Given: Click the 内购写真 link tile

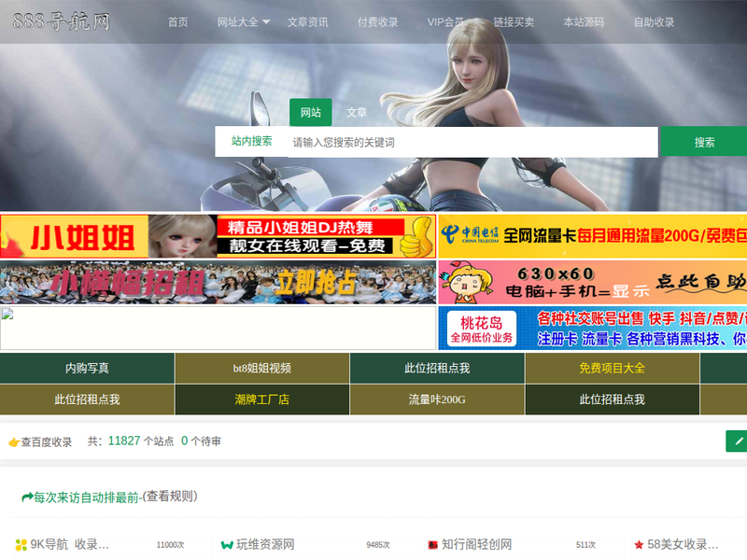Looking at the screenshot, I should [87, 368].
